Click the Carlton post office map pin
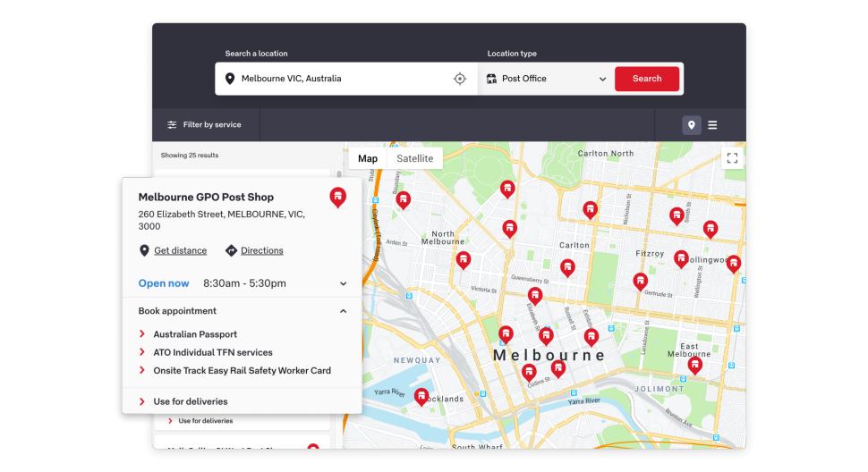868x472 pixels. [567, 266]
